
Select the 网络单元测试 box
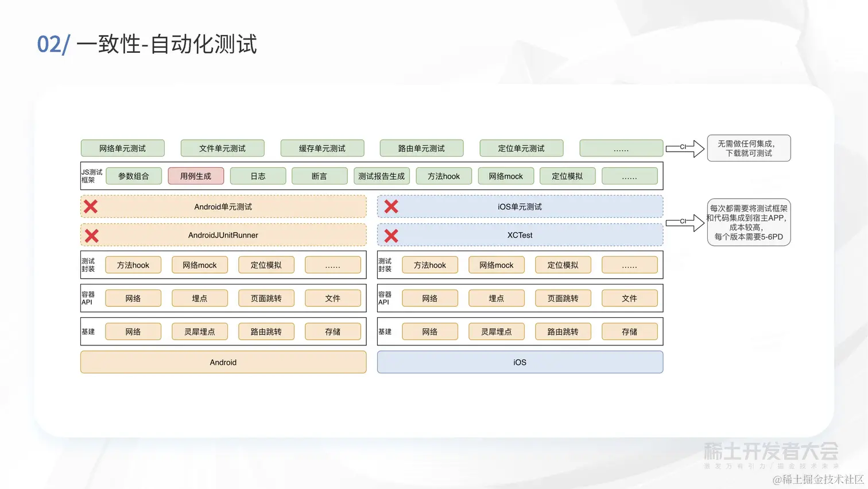point(123,148)
